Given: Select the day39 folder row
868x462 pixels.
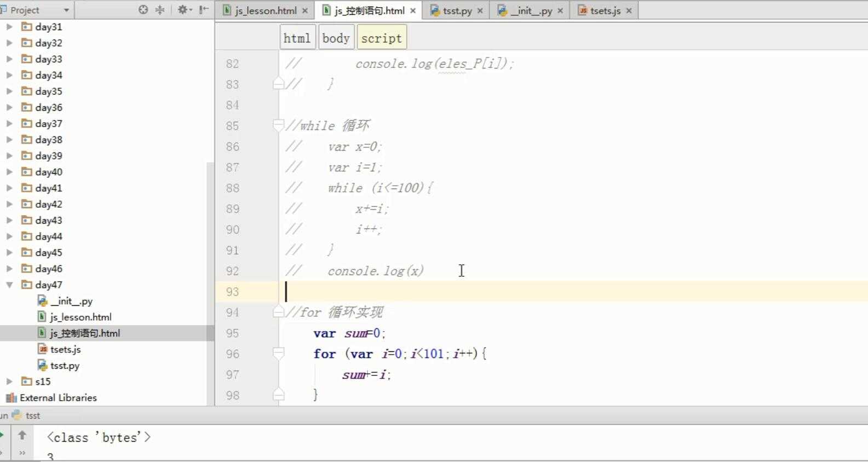Looking at the screenshot, I should coord(104,156).
